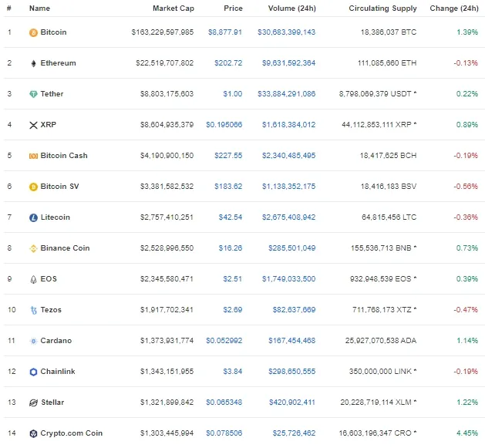Viewport: 485px width, 448px height.
Task: Click XRP price $0.195066
Action: [224, 125]
